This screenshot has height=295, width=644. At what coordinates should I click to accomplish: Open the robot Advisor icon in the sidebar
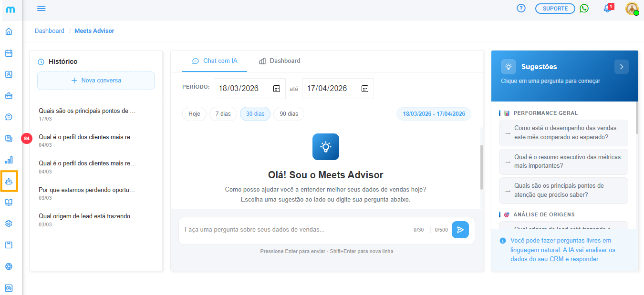point(9,181)
